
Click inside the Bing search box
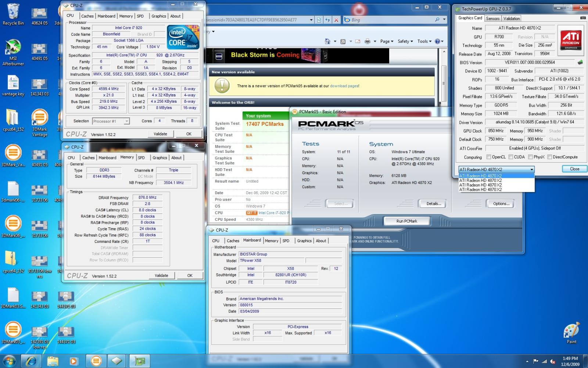(392, 20)
